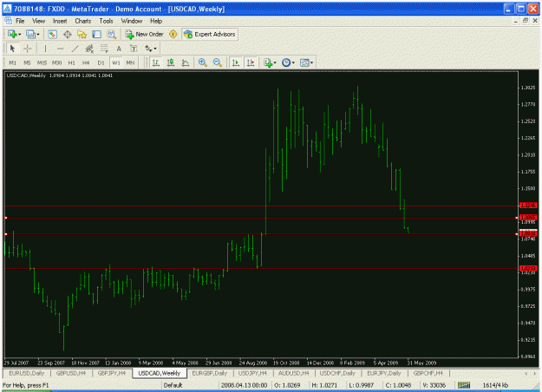Viewport: 542px width, 392px height.
Task: Open the Navigator folder-star icon
Action: pos(82,34)
